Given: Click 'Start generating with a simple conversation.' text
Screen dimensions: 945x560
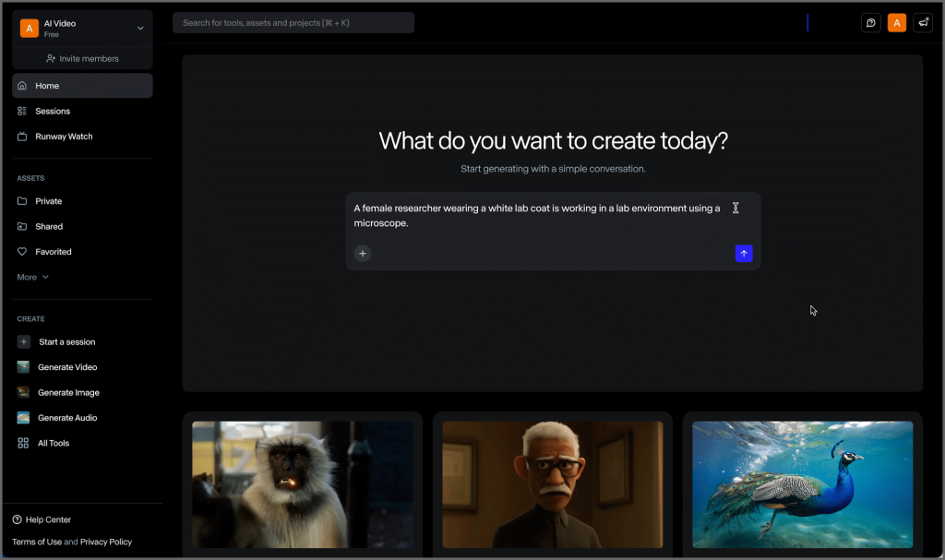Looking at the screenshot, I should pyautogui.click(x=554, y=169).
